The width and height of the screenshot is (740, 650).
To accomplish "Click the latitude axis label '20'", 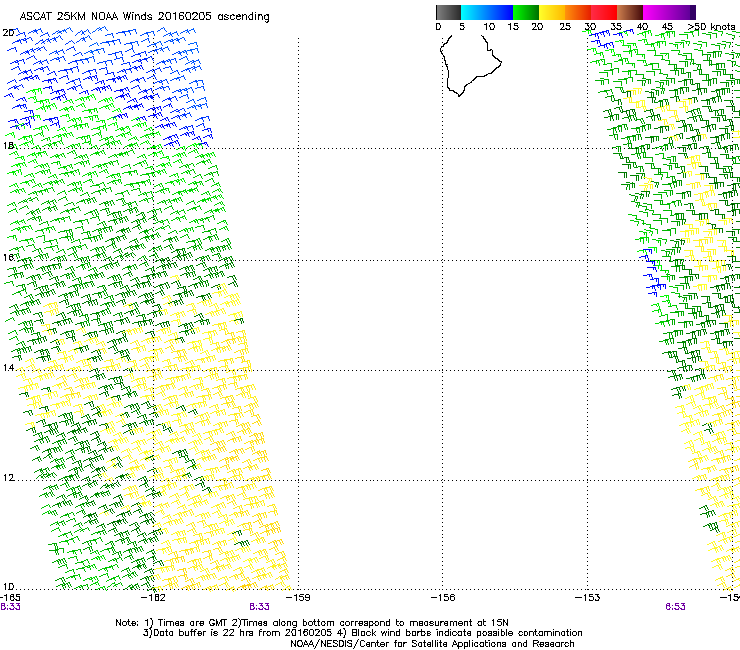I will (x=8, y=33).
